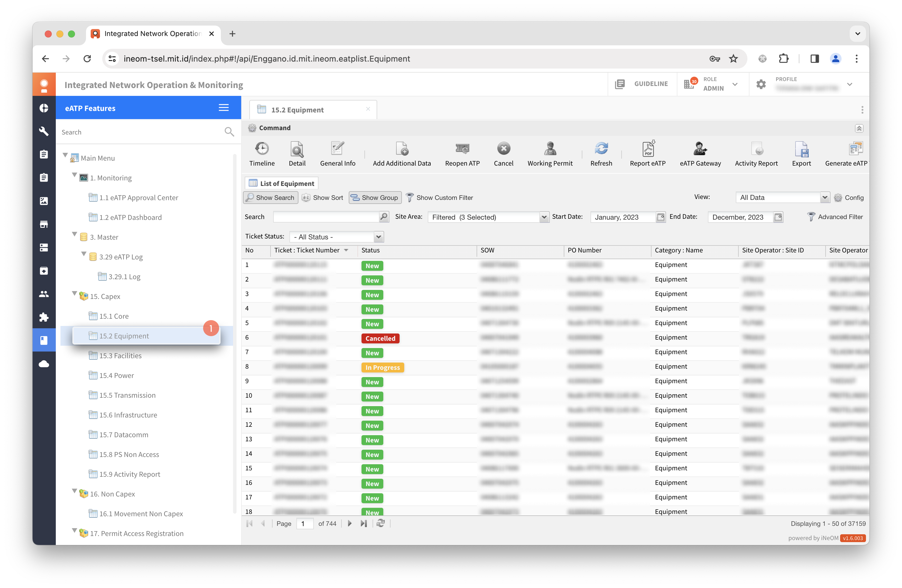
Task: Select the 15.2 Equipment tab
Action: pyautogui.click(x=312, y=110)
